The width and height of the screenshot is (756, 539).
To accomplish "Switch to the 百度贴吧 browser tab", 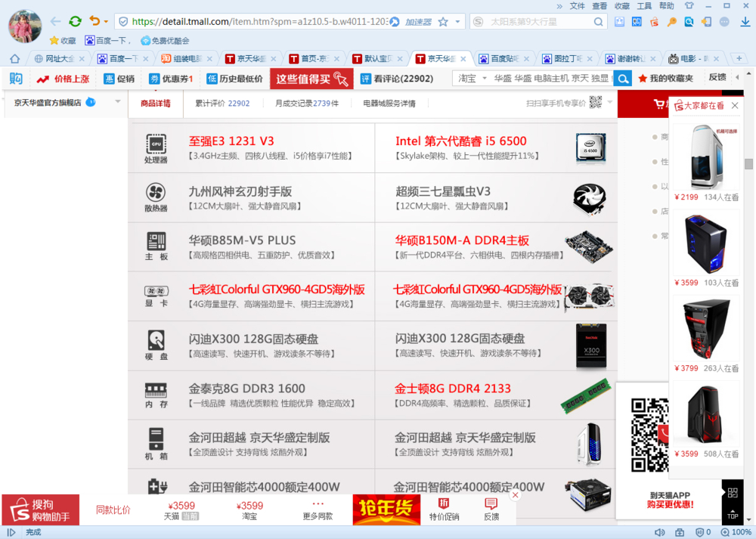I will pos(503,59).
